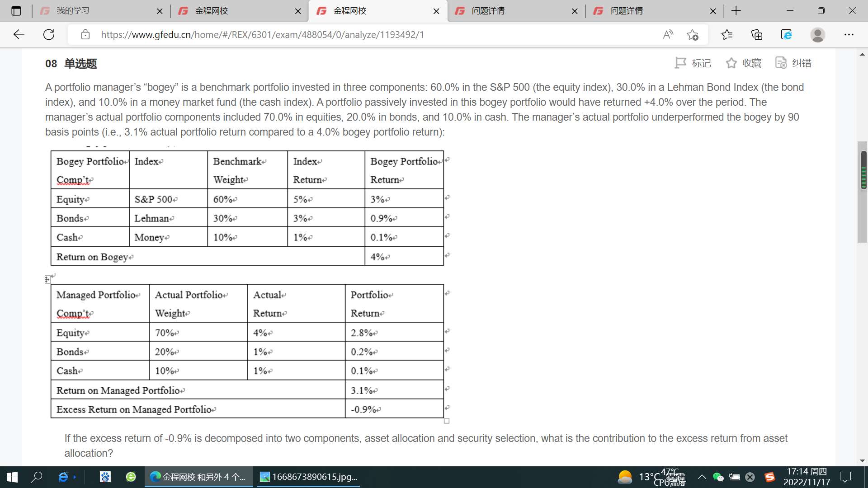Open the Sogou input method icon
Image resolution: width=868 pixels, height=488 pixels.
[x=770, y=477]
